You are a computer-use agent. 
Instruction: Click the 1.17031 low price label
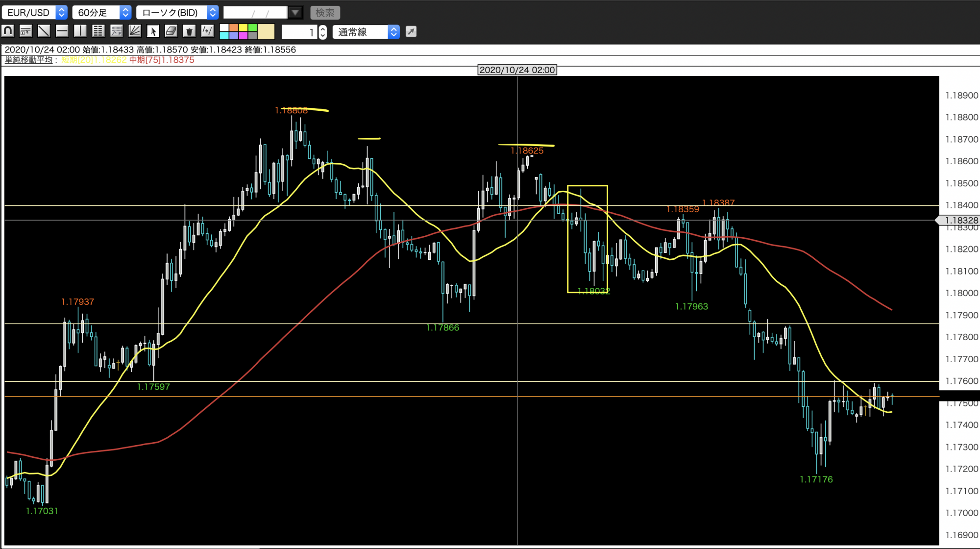pyautogui.click(x=42, y=511)
